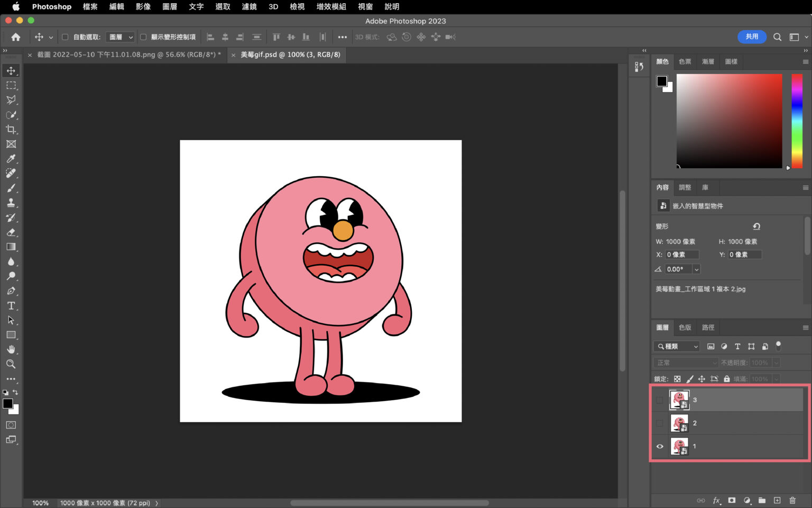Open the 圖層 auto-select target dropdown

(x=121, y=37)
